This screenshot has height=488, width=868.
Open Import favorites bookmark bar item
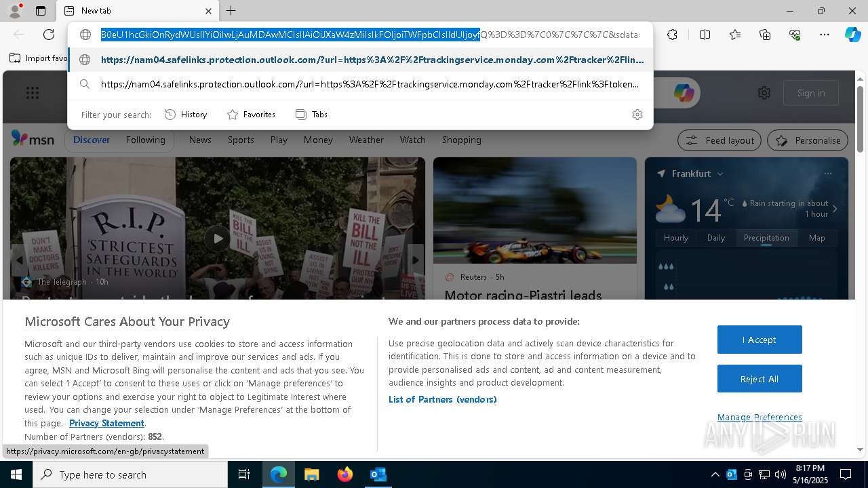pos(39,58)
